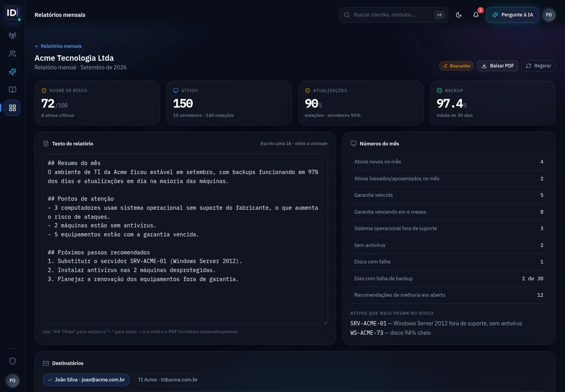The image size is (565, 392).
Task: Click the Acme Tecnologia Ltda heading
Action: [74, 58]
